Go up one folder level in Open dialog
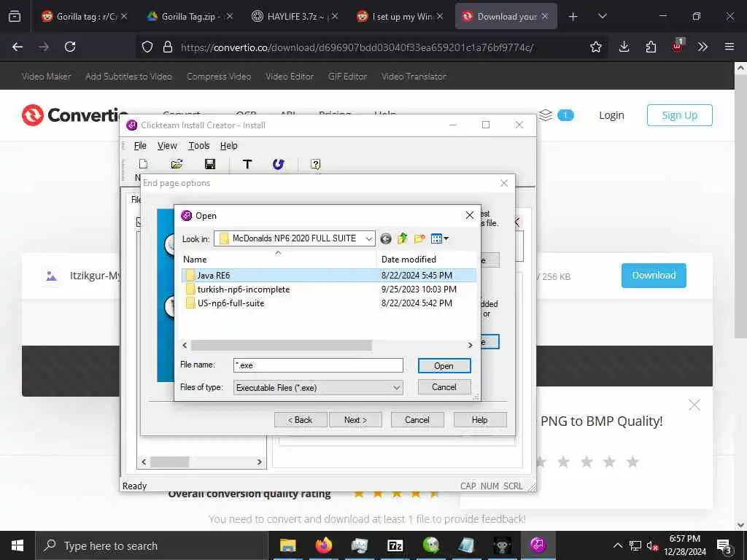 [x=403, y=238]
